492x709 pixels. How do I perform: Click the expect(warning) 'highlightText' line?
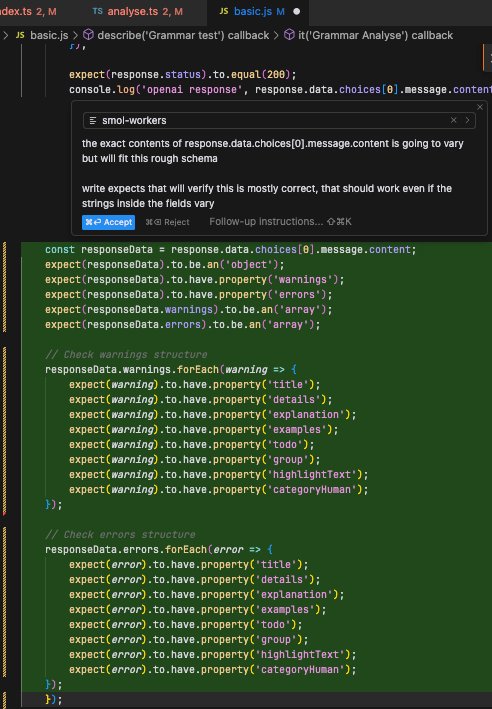pos(218,474)
